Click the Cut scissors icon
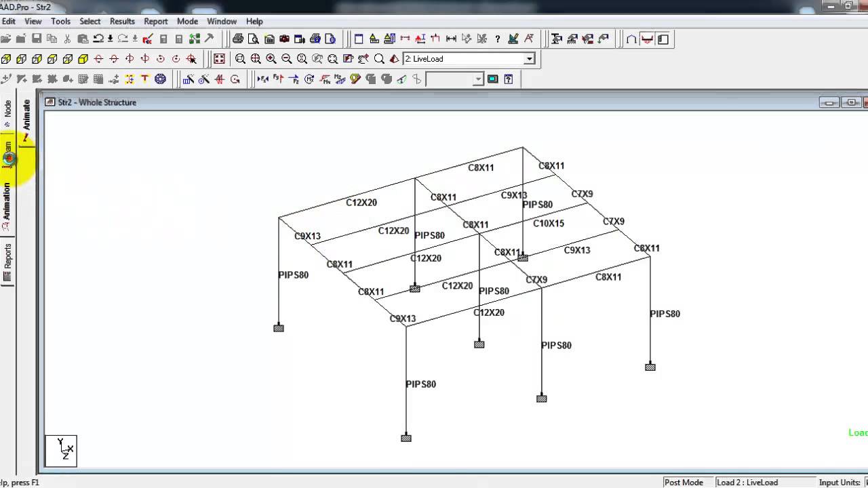Image resolution: width=868 pixels, height=488 pixels. coord(67,39)
